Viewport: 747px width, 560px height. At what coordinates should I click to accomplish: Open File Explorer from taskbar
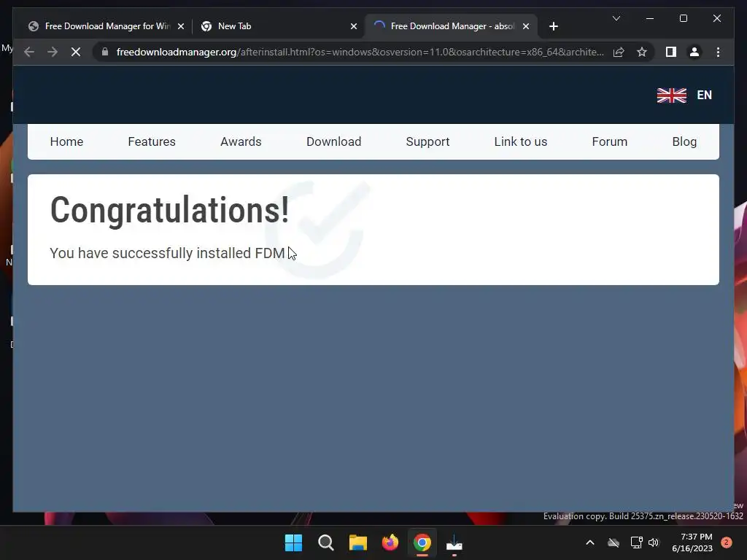click(x=357, y=542)
